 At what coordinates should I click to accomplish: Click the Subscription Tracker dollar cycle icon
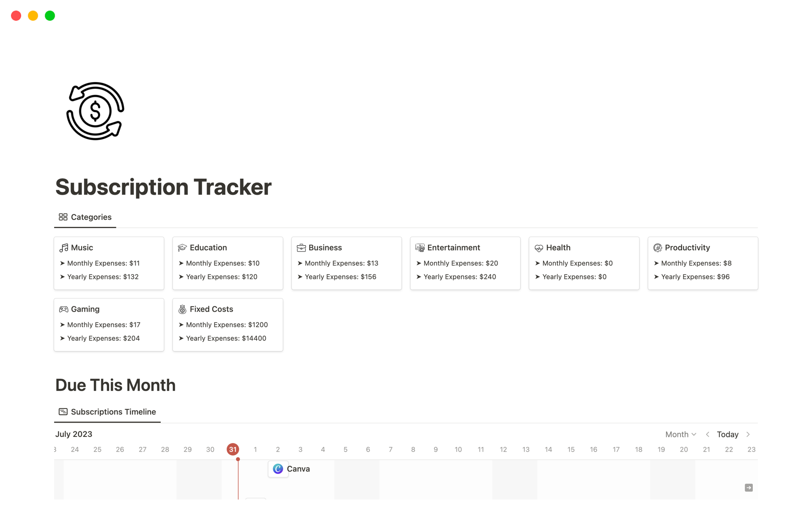95,111
